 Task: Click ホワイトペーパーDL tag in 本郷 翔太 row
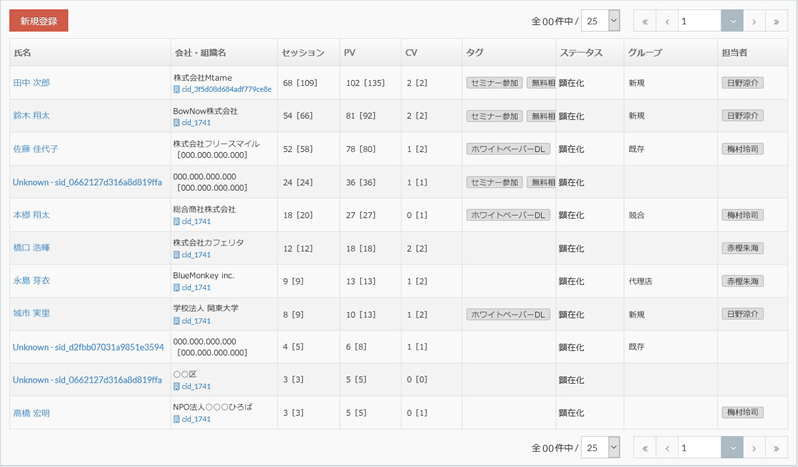click(508, 215)
